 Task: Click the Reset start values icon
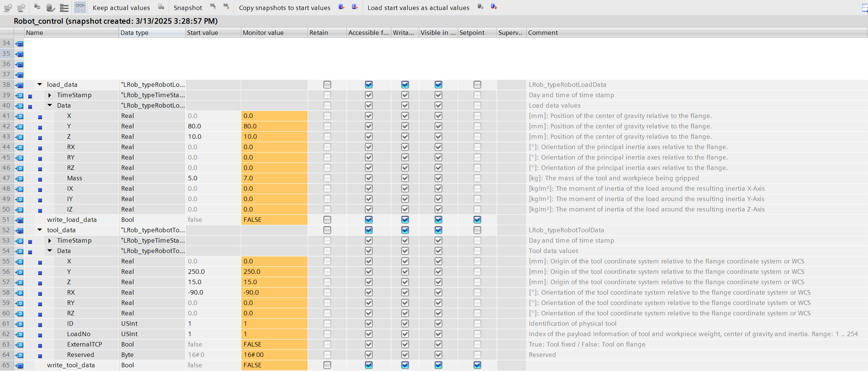[37, 7]
